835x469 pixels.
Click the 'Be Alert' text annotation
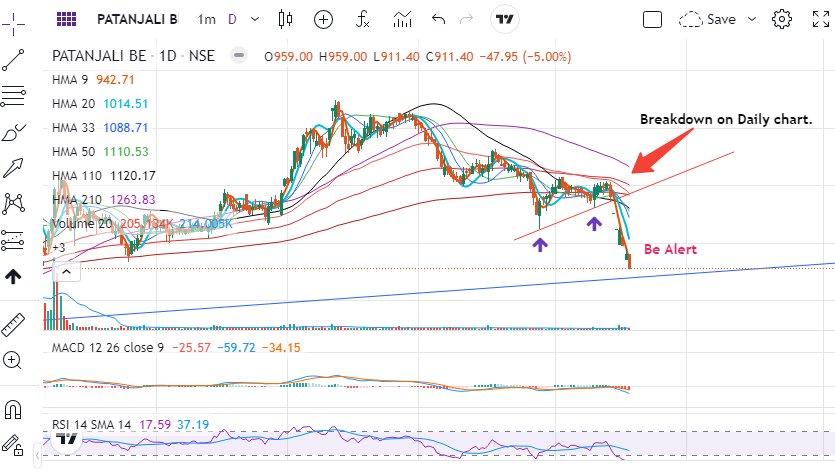pos(670,249)
